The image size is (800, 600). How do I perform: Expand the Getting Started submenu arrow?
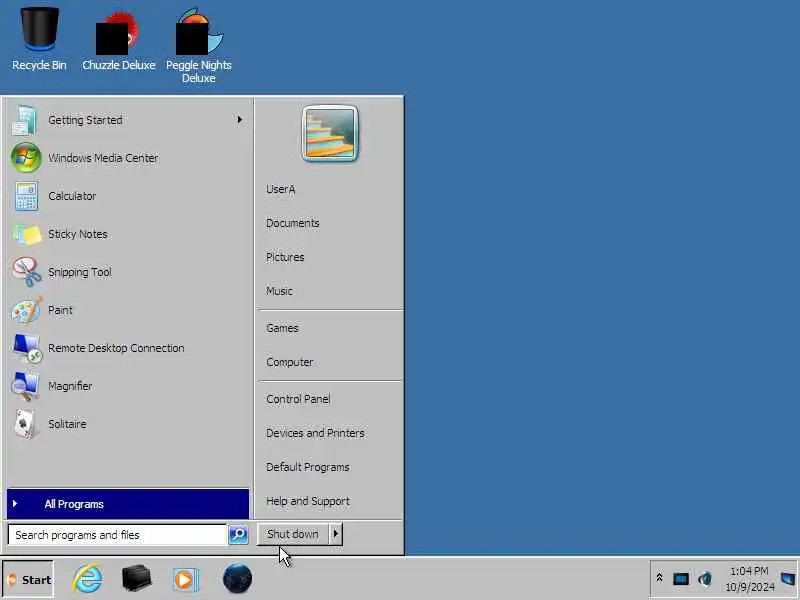239,119
